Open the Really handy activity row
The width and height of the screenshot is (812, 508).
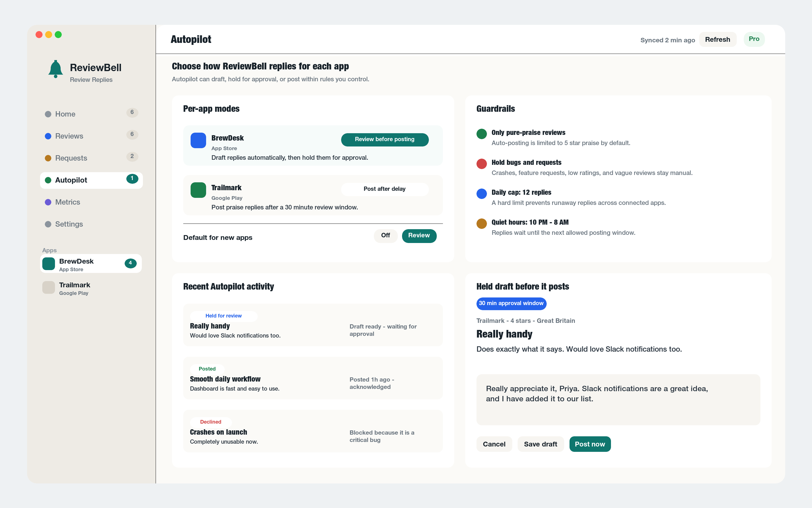[x=313, y=325]
